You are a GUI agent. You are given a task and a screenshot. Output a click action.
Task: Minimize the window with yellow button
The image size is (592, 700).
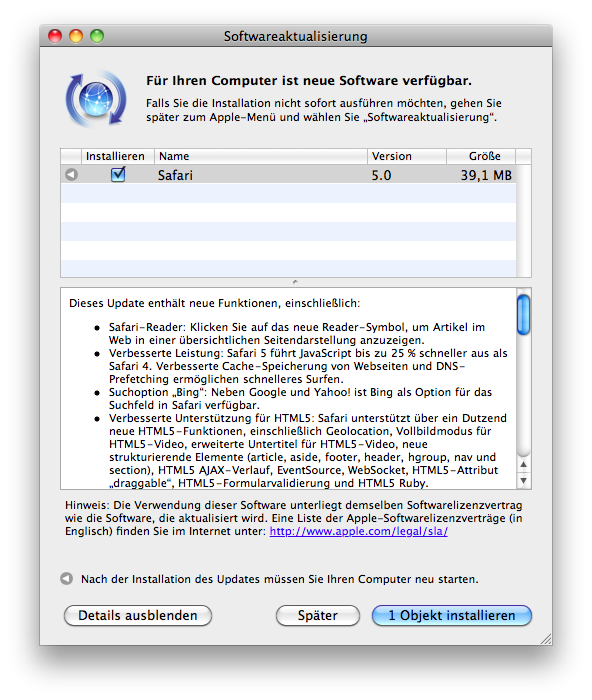tap(76, 36)
